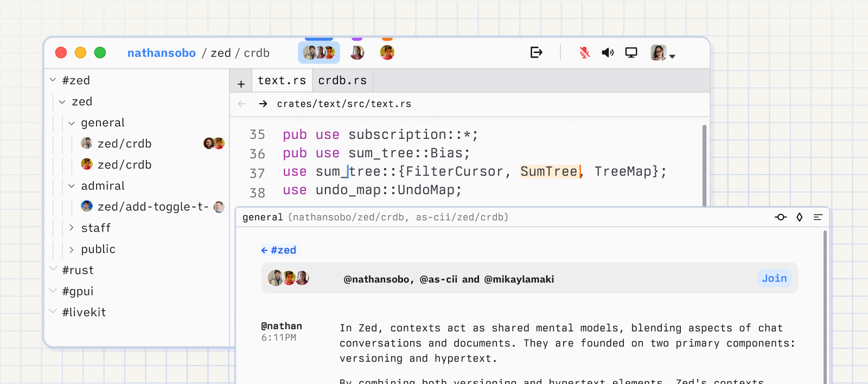868x384 pixels.
Task: Collapse the #zed channel group
Action: [53, 80]
